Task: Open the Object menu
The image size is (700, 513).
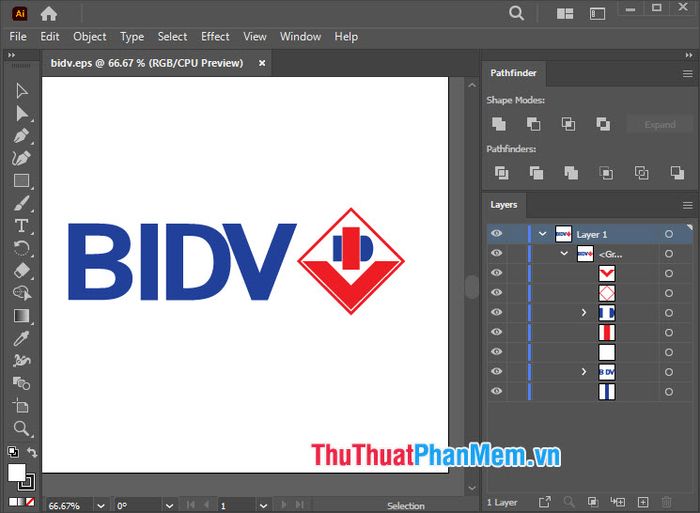Action: pos(90,37)
